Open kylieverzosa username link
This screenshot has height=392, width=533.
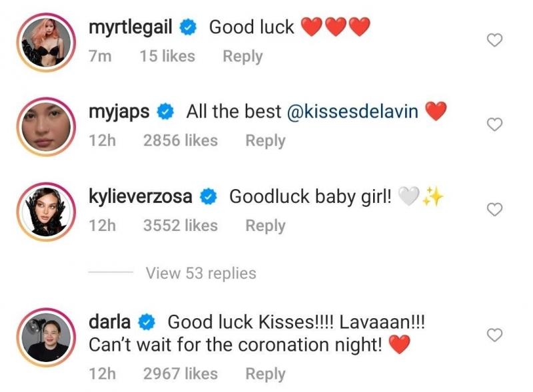pyautogui.click(x=141, y=197)
